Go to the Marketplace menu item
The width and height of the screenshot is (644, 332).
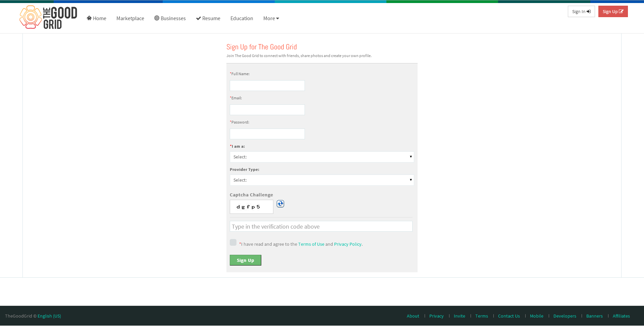pos(130,18)
